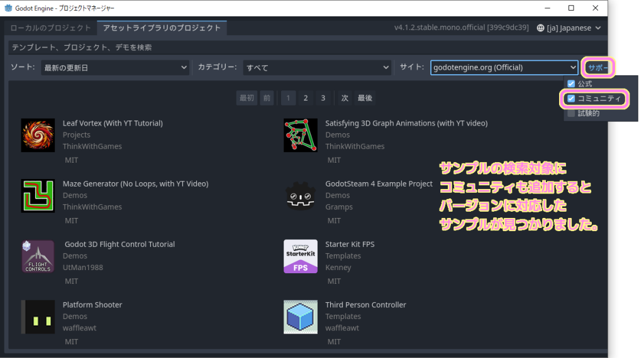644x358 pixels.
Task: Click 最初 first page button
Action: coord(247,98)
